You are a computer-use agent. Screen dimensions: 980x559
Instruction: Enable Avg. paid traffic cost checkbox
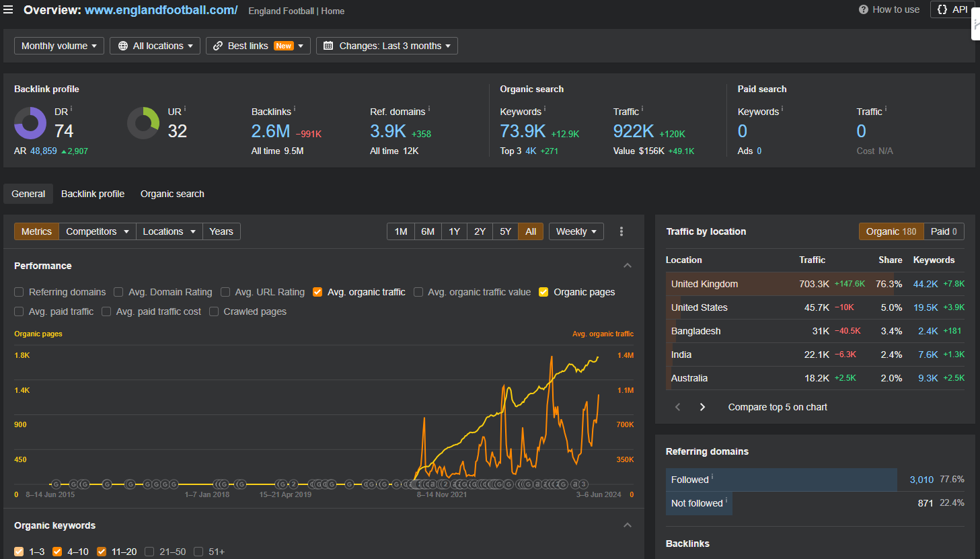[106, 311]
